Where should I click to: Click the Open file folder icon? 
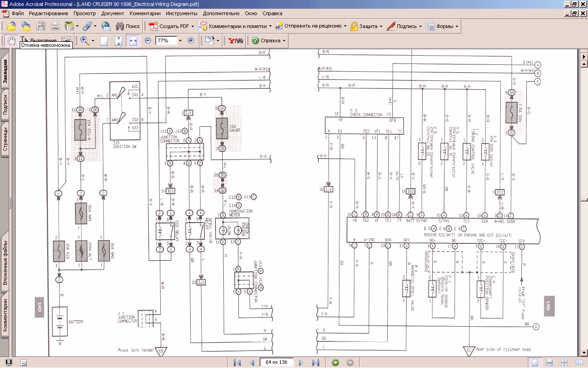(x=11, y=26)
